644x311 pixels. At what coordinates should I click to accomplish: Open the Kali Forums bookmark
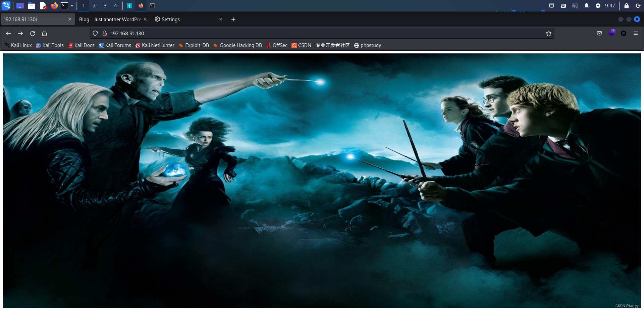[x=115, y=45]
